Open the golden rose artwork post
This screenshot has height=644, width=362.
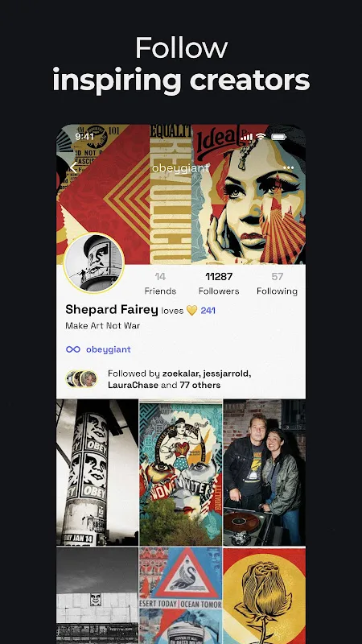click(x=265, y=596)
